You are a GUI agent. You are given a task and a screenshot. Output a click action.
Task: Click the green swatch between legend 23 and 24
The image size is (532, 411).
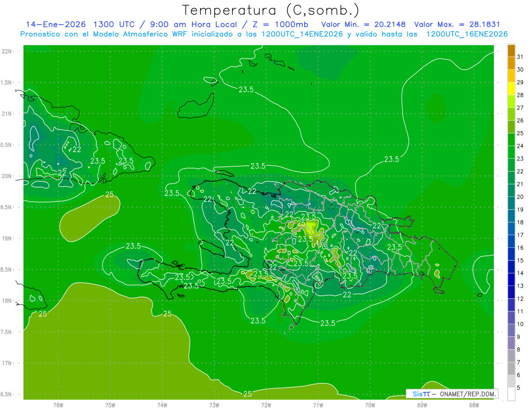point(511,152)
